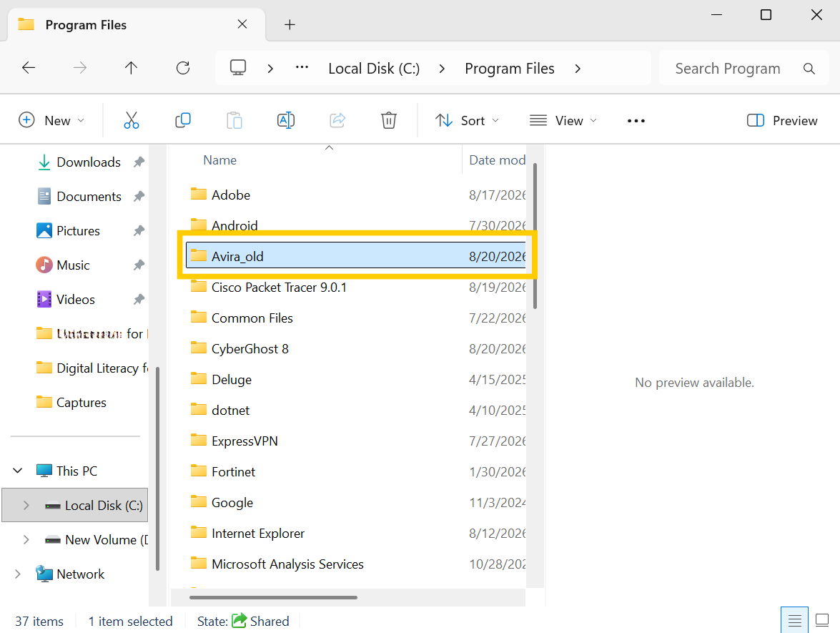Refresh the current folder view
This screenshot has width=840, height=633.
(183, 67)
